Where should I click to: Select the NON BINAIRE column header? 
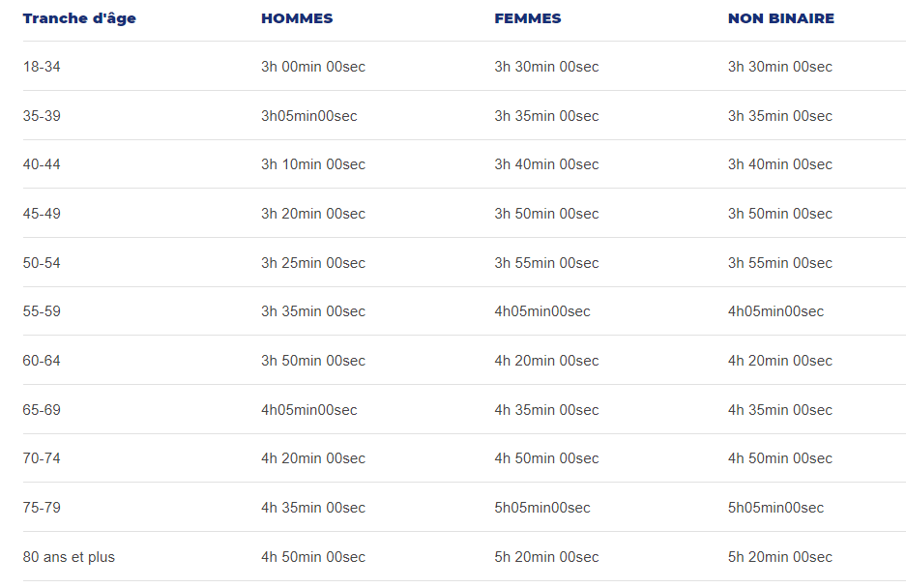point(781,18)
